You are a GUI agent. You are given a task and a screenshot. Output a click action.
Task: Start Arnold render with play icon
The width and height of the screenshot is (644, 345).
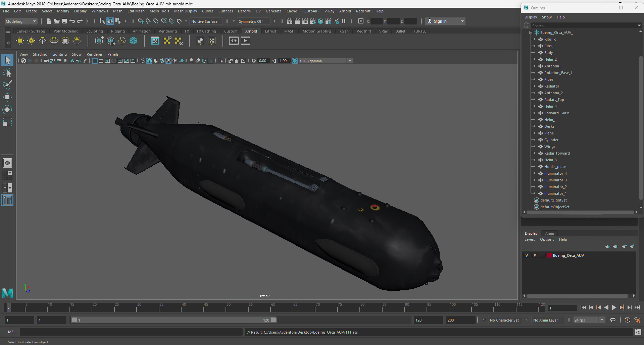pyautogui.click(x=245, y=41)
